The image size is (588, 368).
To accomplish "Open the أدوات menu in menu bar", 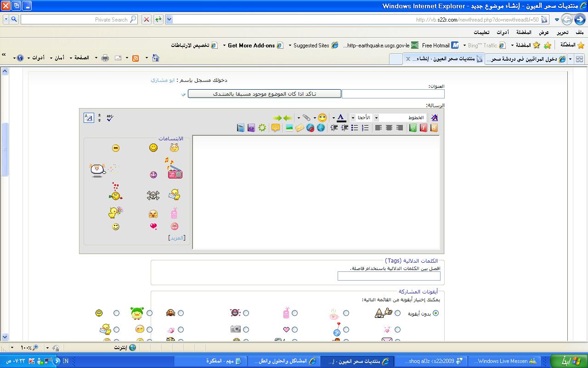I will pyautogui.click(x=502, y=32).
